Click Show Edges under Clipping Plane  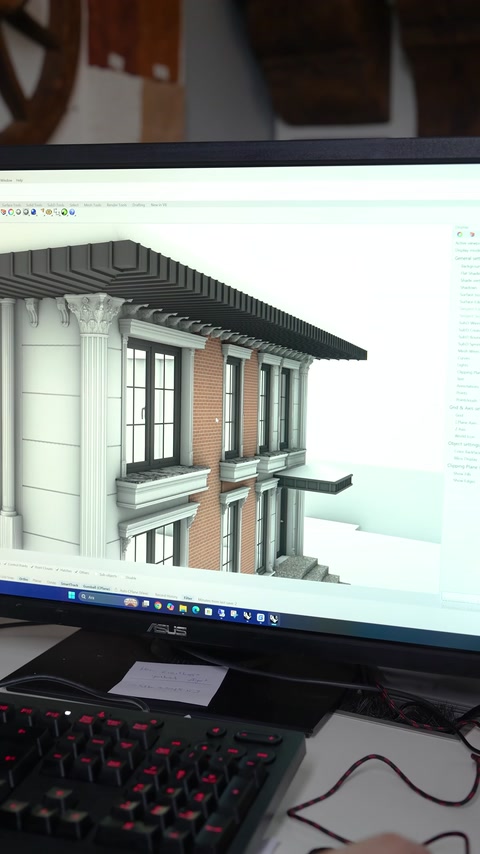click(x=464, y=481)
